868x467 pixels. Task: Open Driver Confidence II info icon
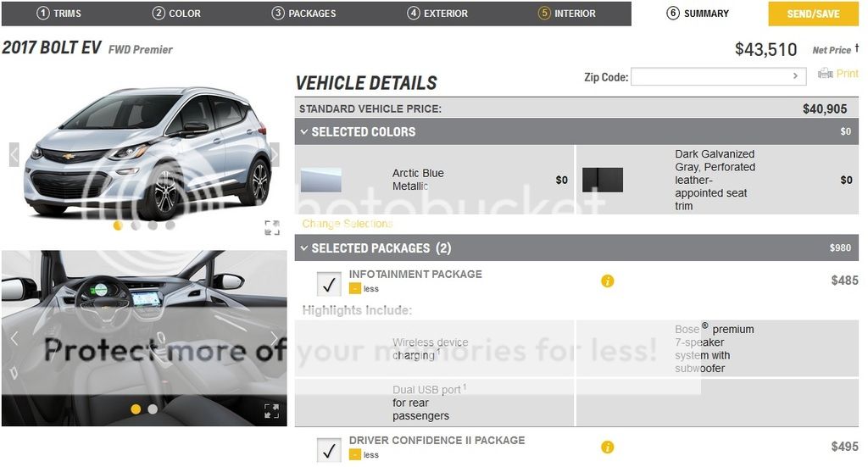[x=607, y=448]
